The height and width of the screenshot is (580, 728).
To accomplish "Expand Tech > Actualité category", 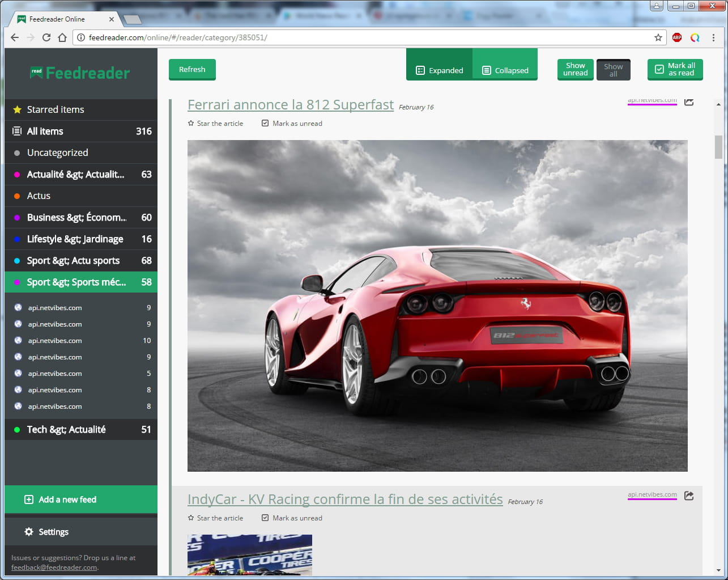I will (81, 429).
